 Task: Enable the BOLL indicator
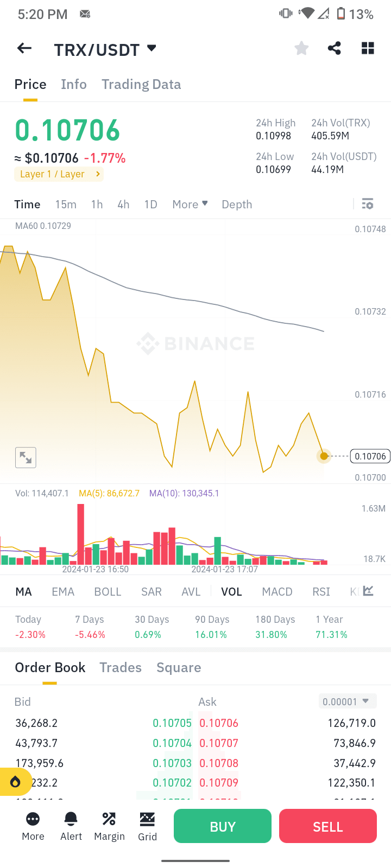point(108,591)
